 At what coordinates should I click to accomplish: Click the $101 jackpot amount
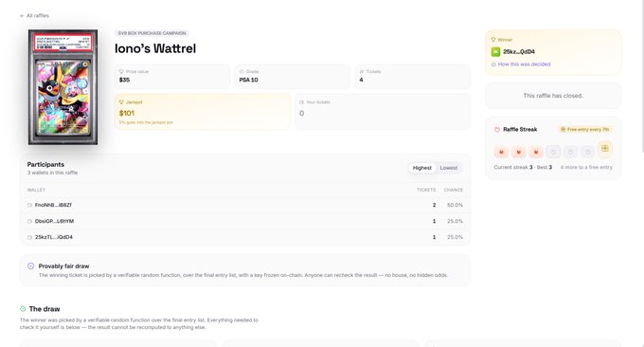[127, 113]
